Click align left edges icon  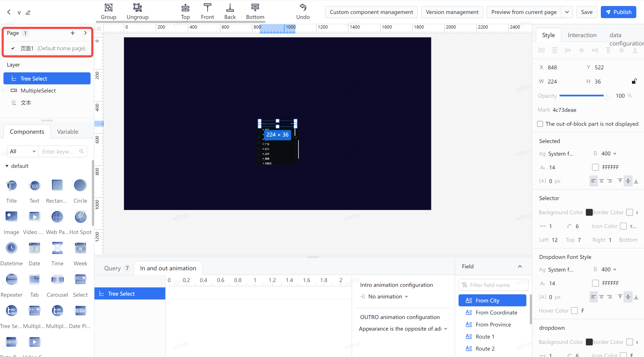tap(568, 50)
